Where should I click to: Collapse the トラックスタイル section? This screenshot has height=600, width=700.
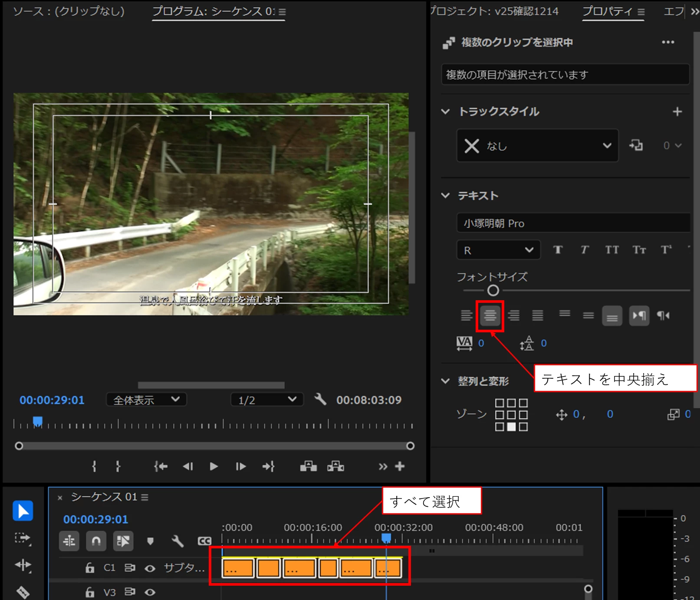(445, 112)
